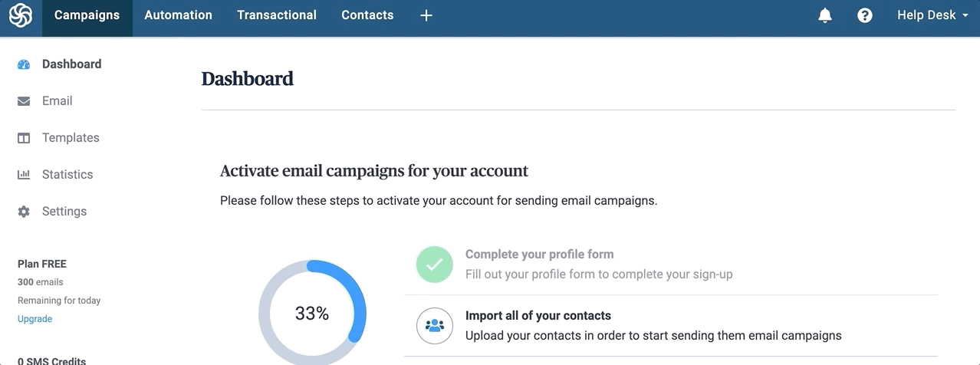
Task: Open the Transactional tab
Action: (277, 15)
